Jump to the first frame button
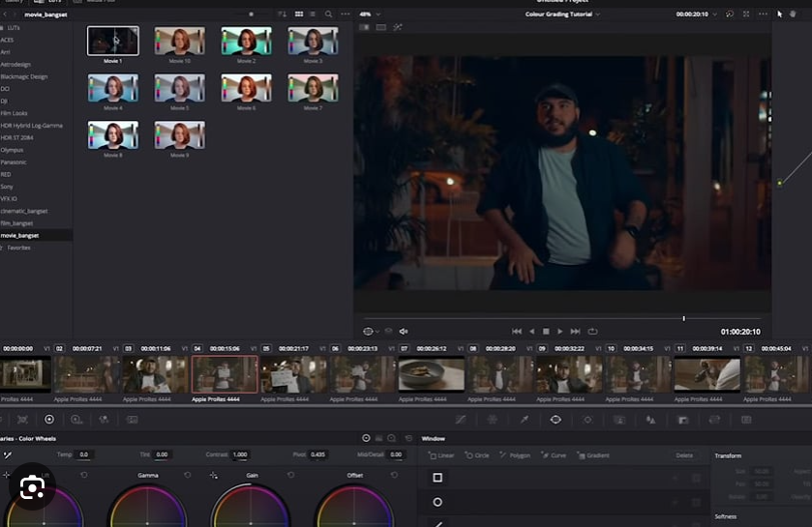 click(517, 332)
